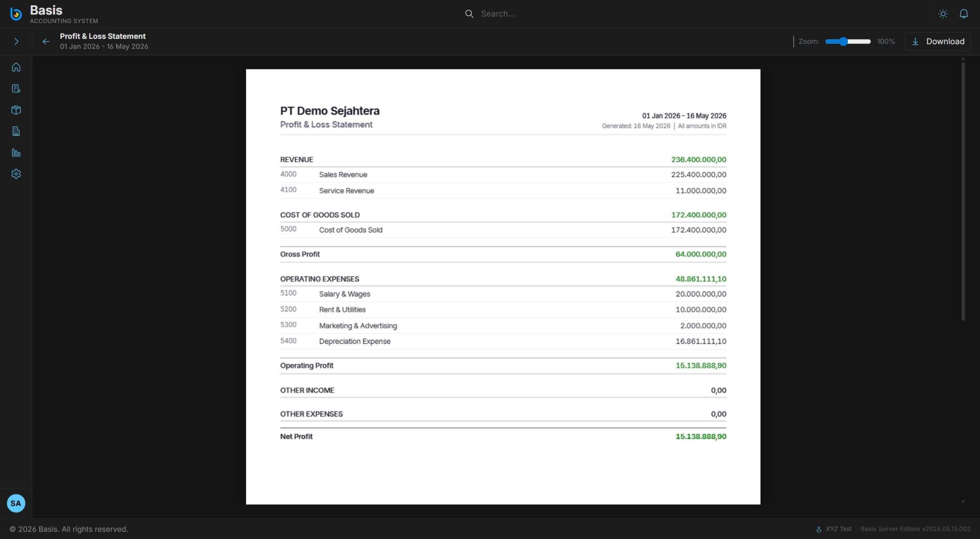Viewport: 980px width, 539px height.
Task: Click the XYZ Test user icon in footer
Action: 818,529
